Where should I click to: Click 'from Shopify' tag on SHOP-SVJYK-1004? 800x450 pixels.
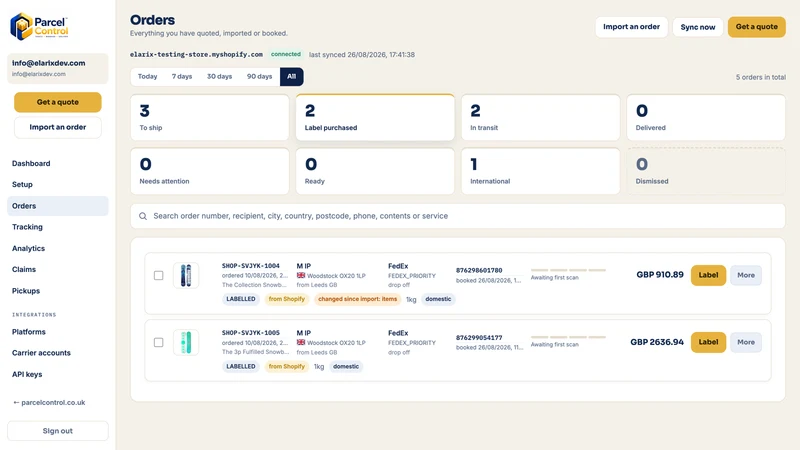(x=287, y=299)
